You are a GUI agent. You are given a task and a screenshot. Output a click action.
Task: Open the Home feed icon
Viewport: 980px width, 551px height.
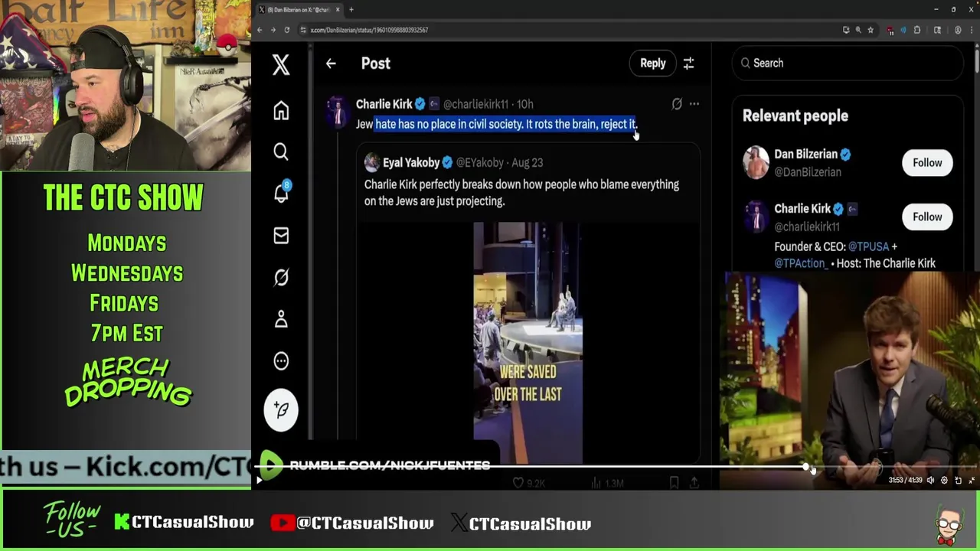[281, 111]
